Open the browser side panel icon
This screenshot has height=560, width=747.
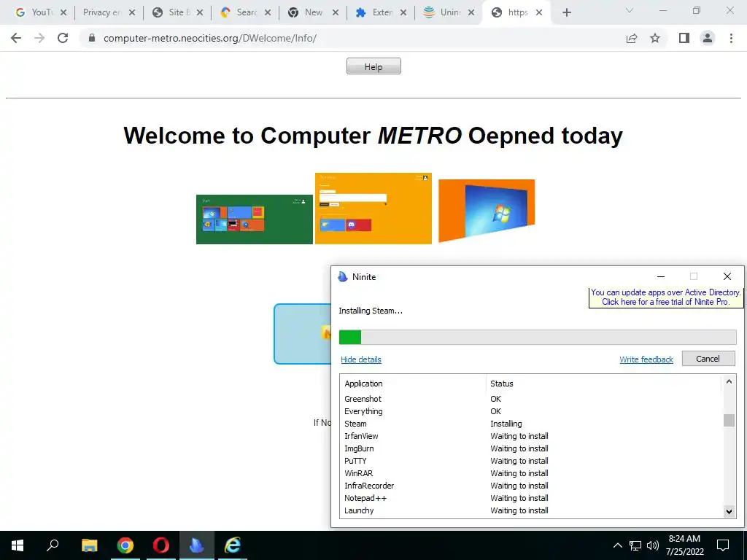tap(684, 38)
